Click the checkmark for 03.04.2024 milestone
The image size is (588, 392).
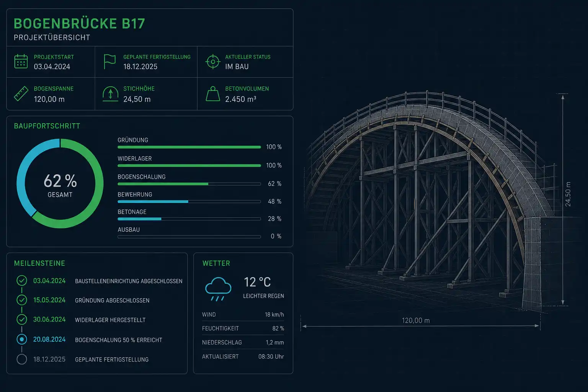tap(22, 281)
